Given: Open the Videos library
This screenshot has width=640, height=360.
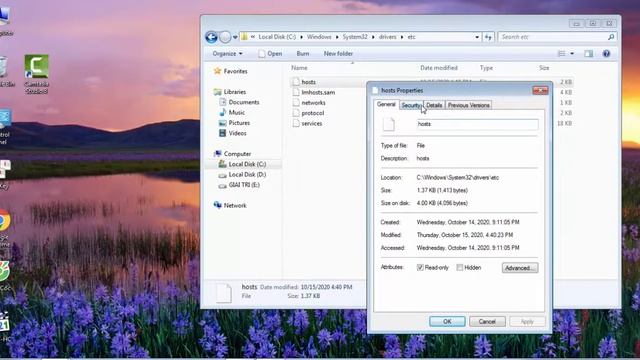Looking at the screenshot, I should tap(237, 133).
